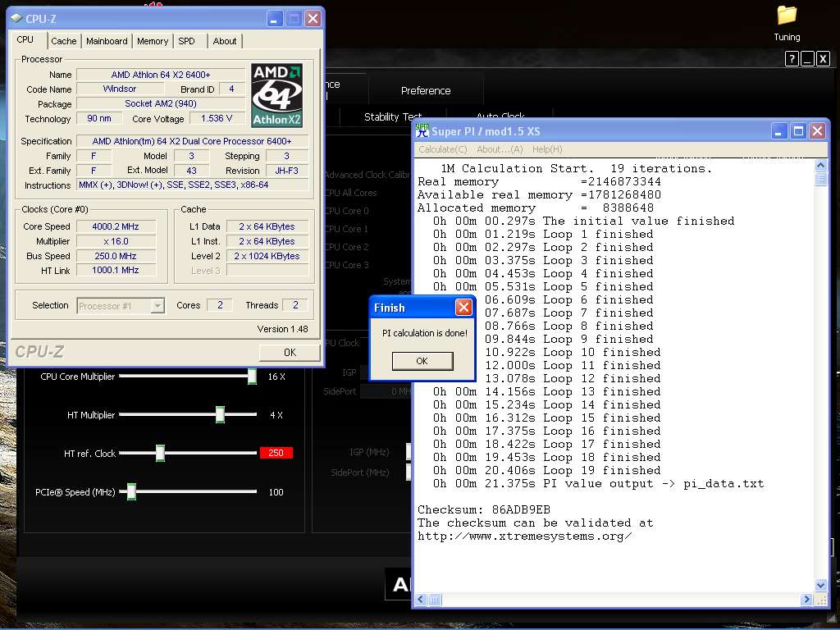Click right arrow of Super PI horizontal scrollbar
The image size is (840, 630).
tap(807, 600)
